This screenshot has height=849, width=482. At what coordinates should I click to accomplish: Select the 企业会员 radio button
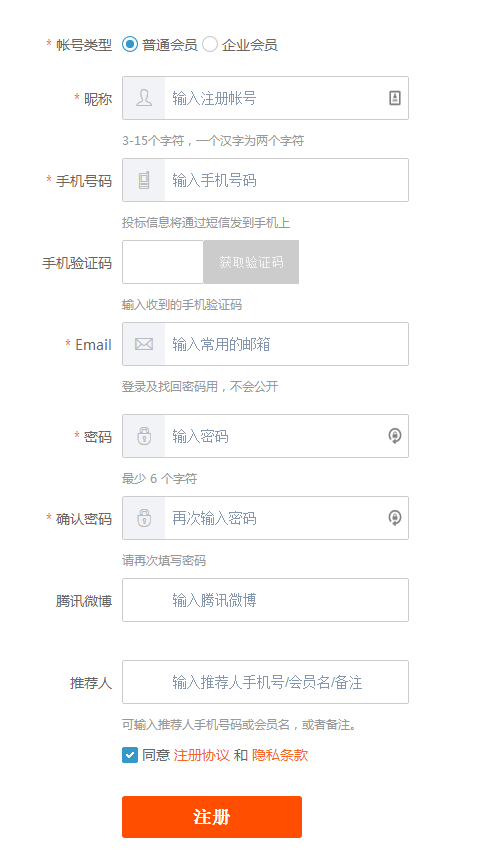pyautogui.click(x=210, y=44)
